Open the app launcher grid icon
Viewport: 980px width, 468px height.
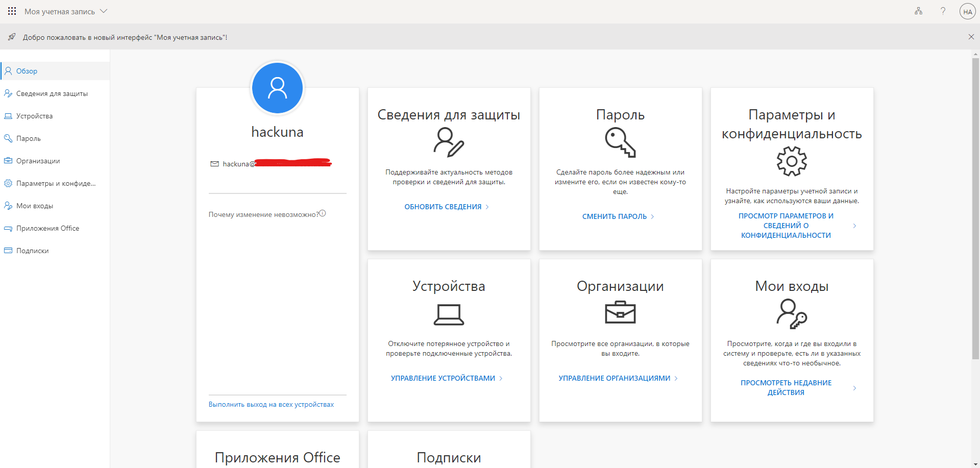click(12, 11)
